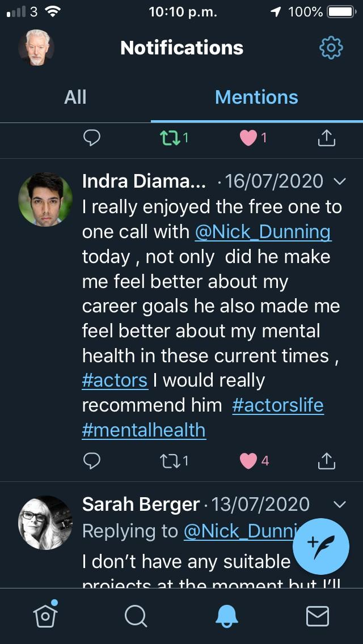Image resolution: width=363 pixels, height=644 pixels.
Task: Tap the compose new tweet button
Action: click(x=320, y=546)
